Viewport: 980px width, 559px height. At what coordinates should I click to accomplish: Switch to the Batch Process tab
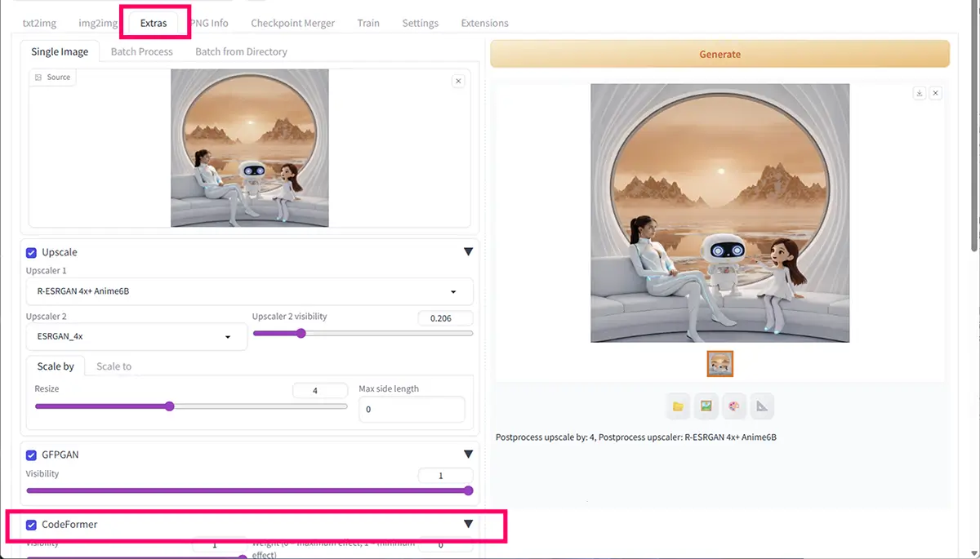pyautogui.click(x=141, y=51)
